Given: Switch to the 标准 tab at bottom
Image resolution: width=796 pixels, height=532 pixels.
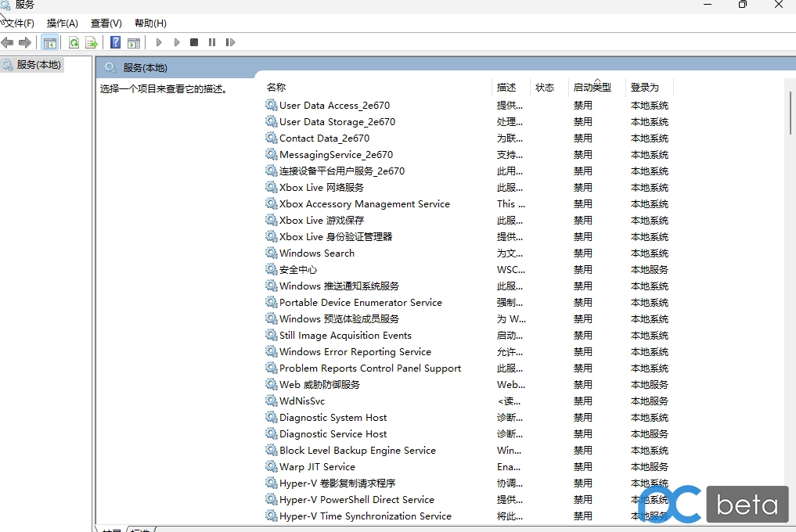Looking at the screenshot, I should click(x=139, y=530).
